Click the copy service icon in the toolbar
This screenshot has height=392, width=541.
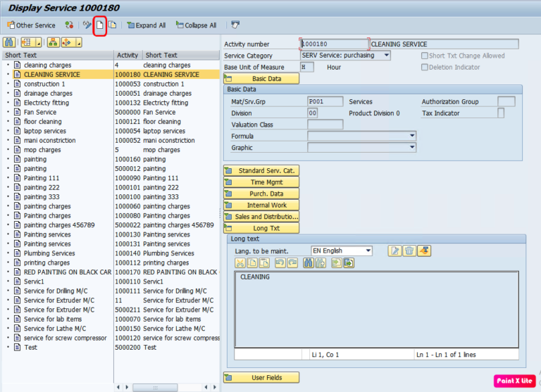[x=112, y=25]
